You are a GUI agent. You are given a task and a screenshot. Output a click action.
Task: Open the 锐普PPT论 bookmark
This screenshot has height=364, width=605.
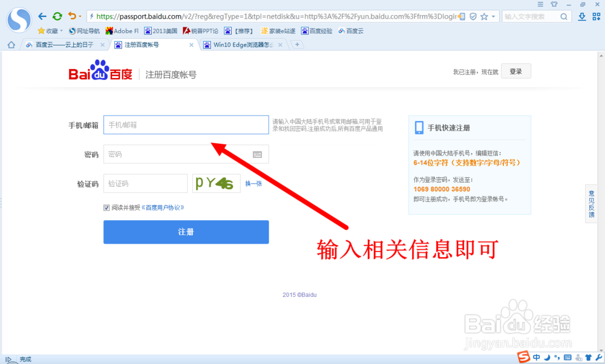pyautogui.click(x=200, y=31)
